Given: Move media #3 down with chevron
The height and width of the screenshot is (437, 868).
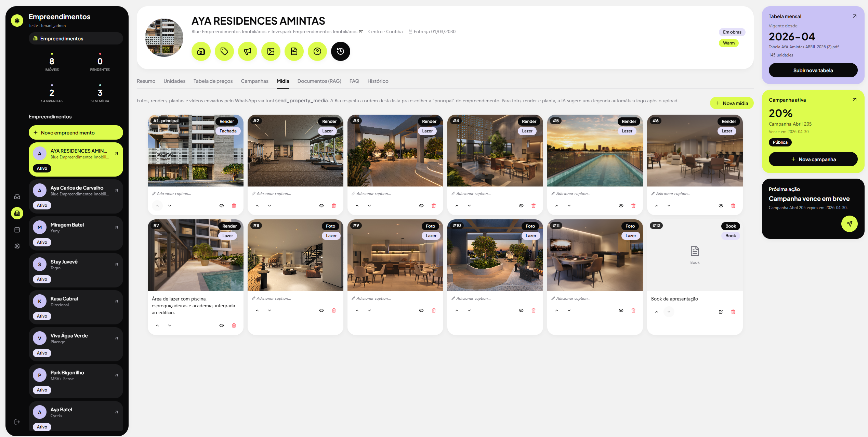Looking at the screenshot, I should [369, 206].
